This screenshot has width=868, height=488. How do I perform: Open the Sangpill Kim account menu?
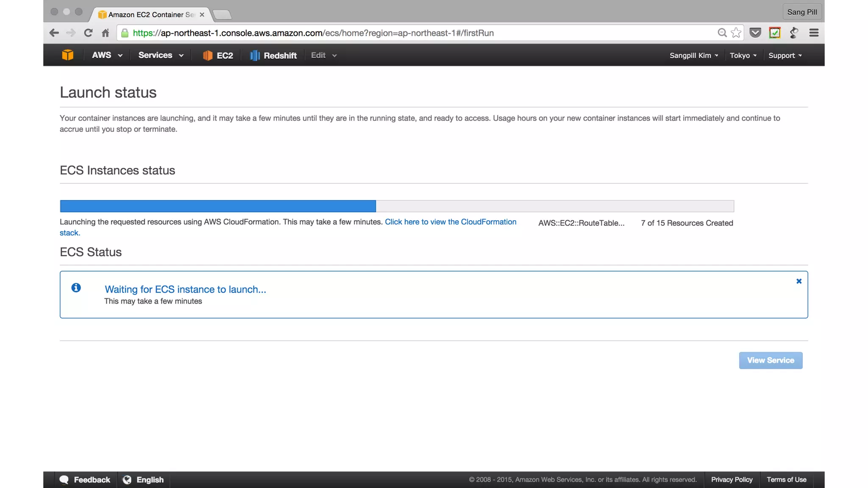point(694,55)
